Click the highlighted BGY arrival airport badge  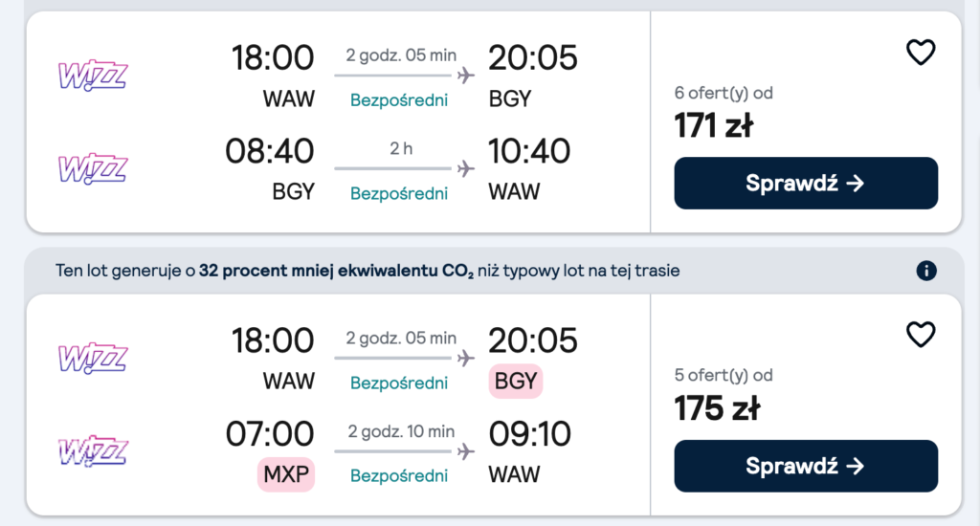coord(516,382)
